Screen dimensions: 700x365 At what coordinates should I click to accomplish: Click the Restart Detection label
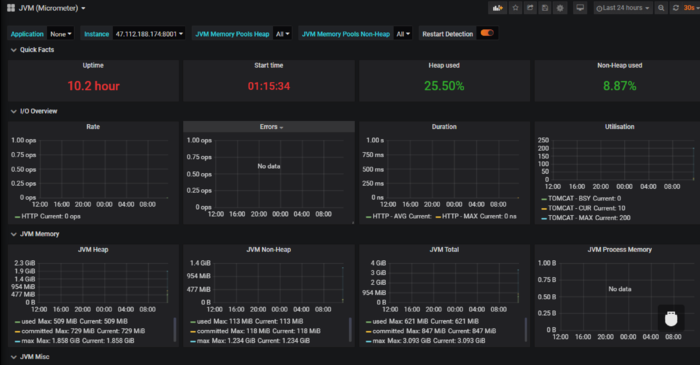447,34
